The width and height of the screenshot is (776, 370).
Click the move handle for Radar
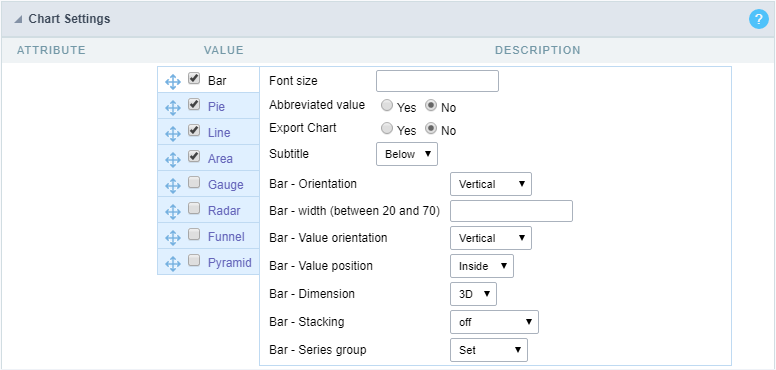click(172, 212)
